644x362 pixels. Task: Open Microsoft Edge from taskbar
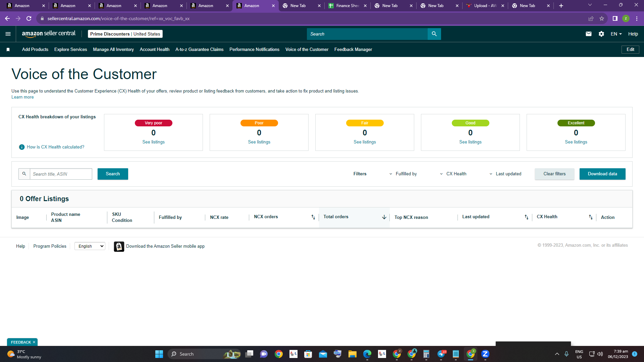click(x=367, y=354)
